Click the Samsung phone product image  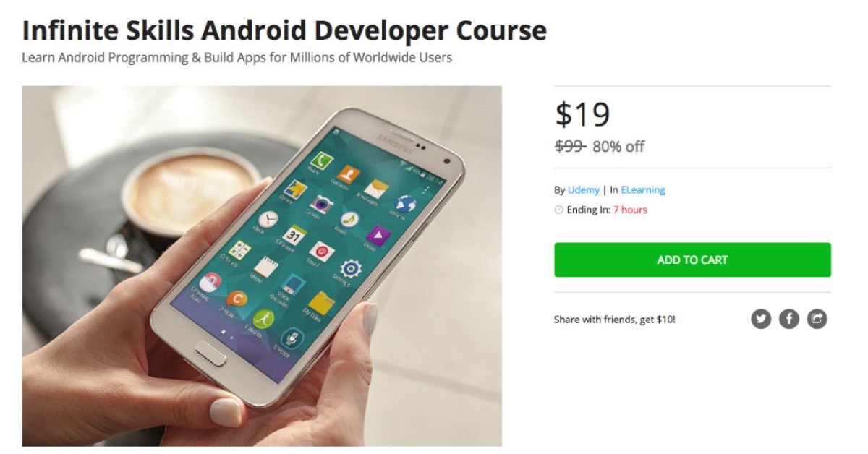(262, 266)
